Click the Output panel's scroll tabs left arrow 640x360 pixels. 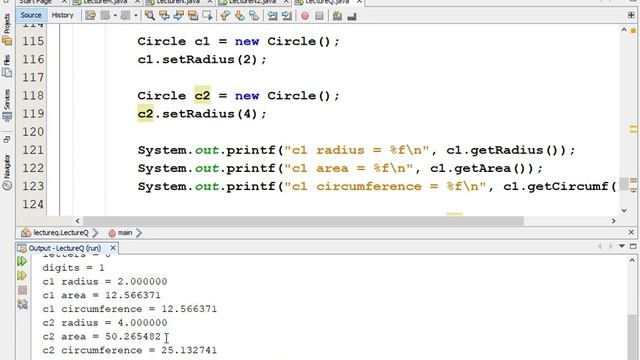[x=600, y=246]
